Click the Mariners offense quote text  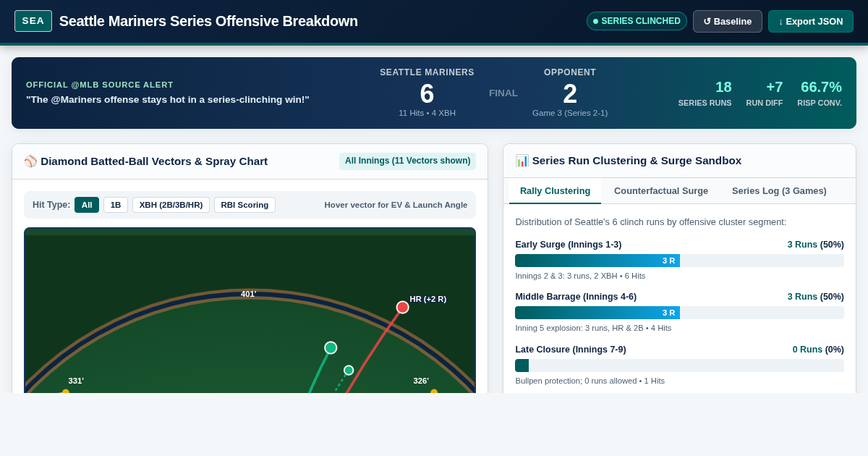[x=168, y=100]
